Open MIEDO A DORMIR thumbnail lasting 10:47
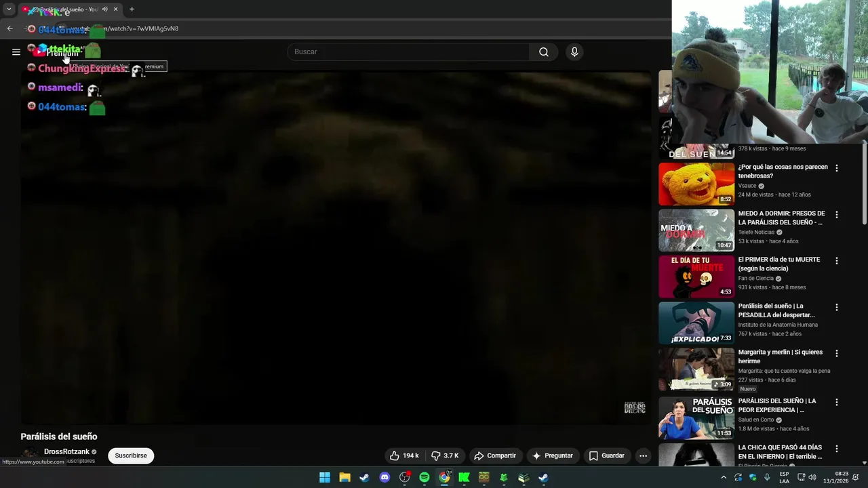This screenshot has width=868, height=488. click(696, 230)
